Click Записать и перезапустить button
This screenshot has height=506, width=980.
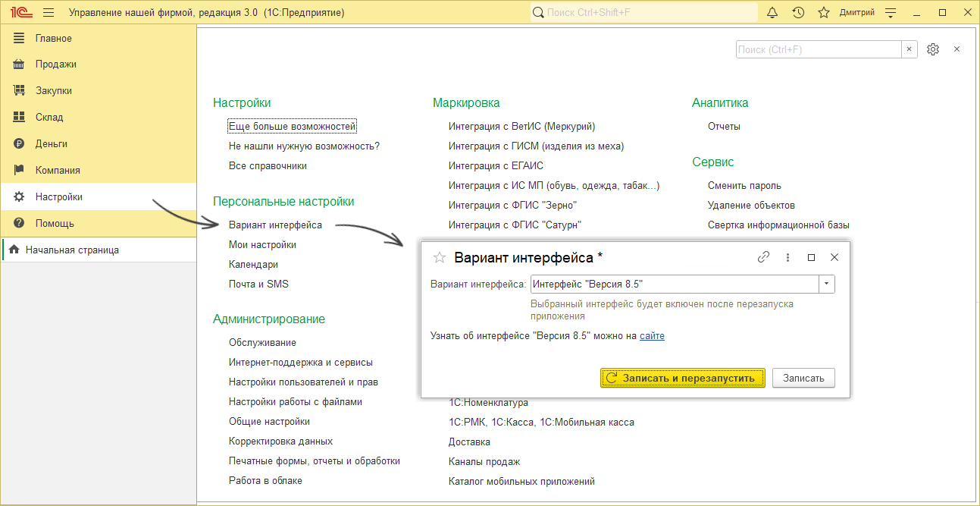(x=682, y=378)
